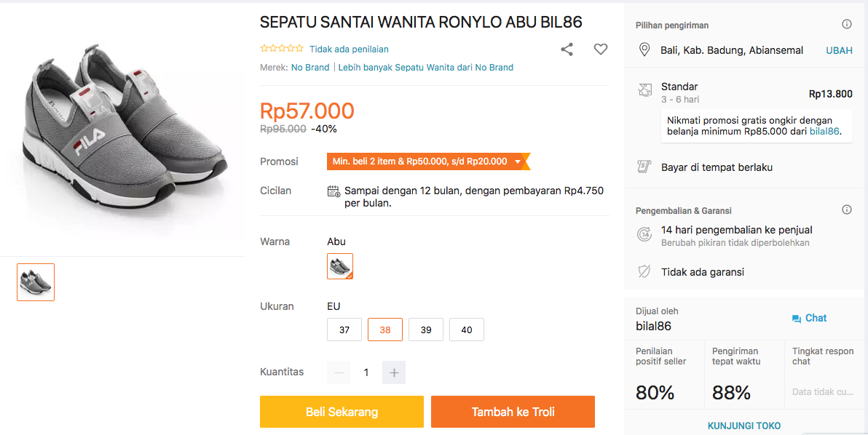Open the No Brand link

[310, 68]
